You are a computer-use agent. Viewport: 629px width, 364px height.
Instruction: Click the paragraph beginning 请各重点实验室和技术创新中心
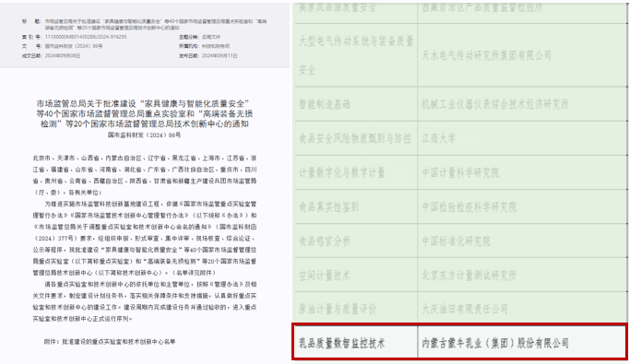point(145,301)
